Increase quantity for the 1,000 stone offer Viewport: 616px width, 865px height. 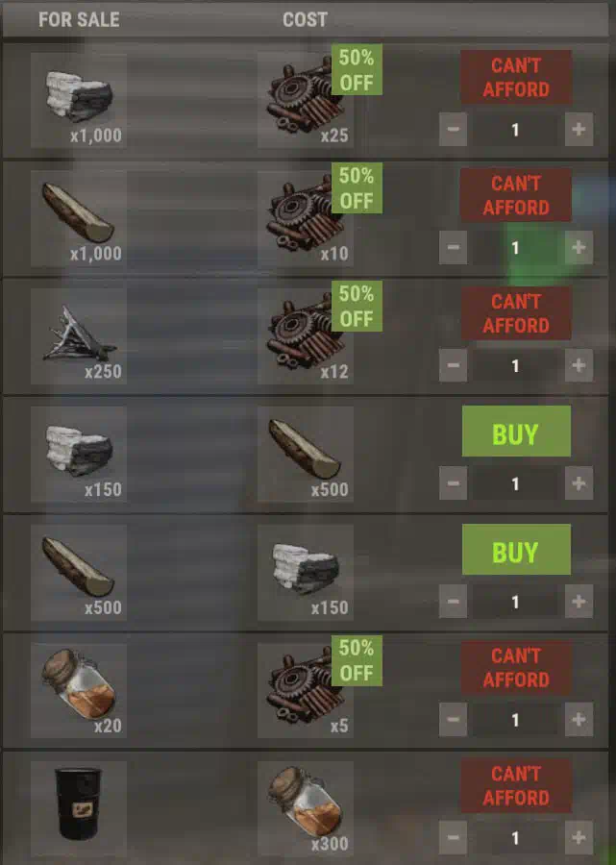point(579,130)
